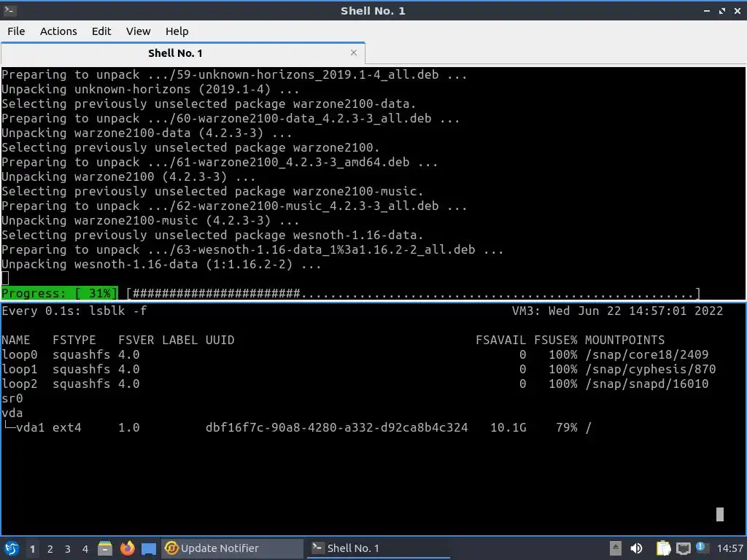Close the Shell No. 1 tab
The image size is (747, 560).
(354, 52)
